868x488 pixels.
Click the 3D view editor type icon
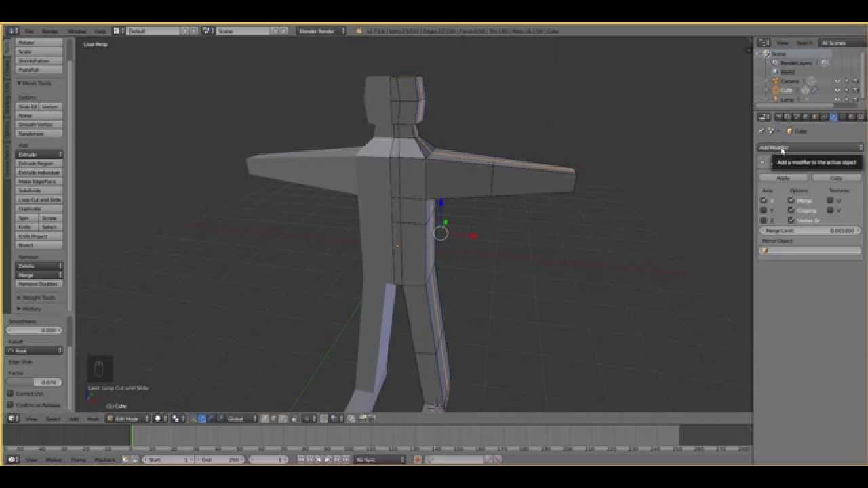pos(13,419)
